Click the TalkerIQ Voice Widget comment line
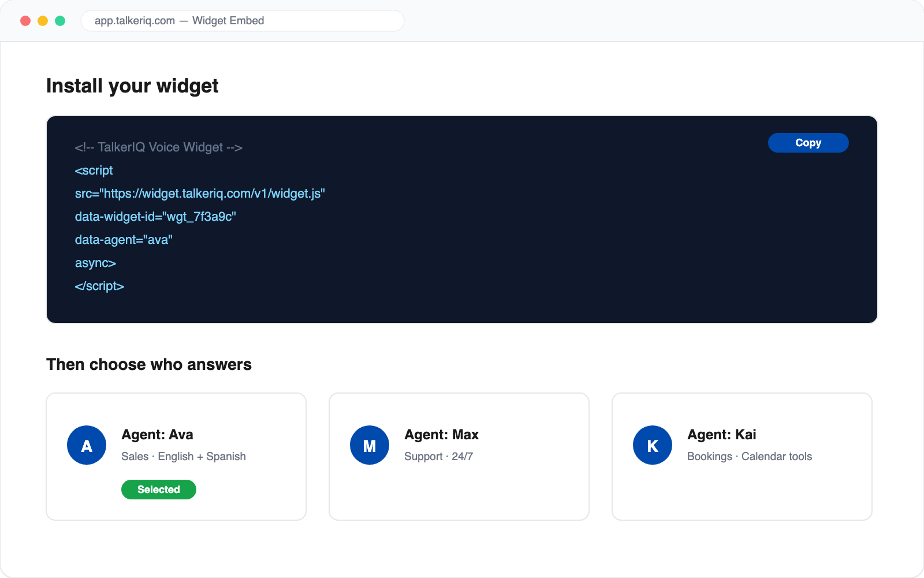Screen dimensions: 924x578 pos(158,147)
